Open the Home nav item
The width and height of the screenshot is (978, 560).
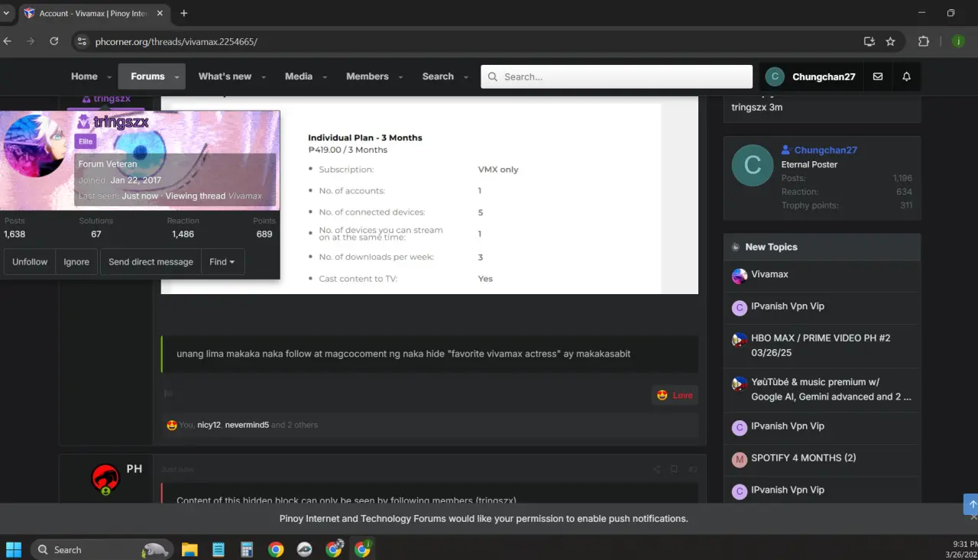click(84, 76)
